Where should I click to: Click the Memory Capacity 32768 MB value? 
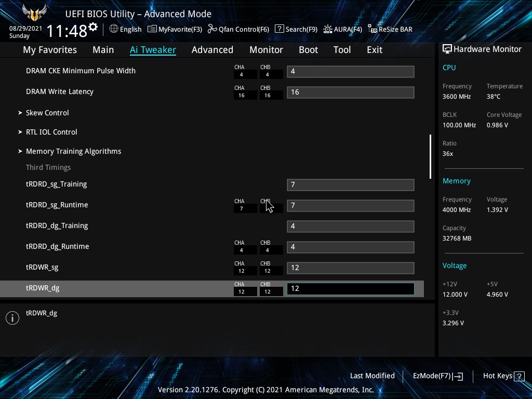click(x=457, y=238)
